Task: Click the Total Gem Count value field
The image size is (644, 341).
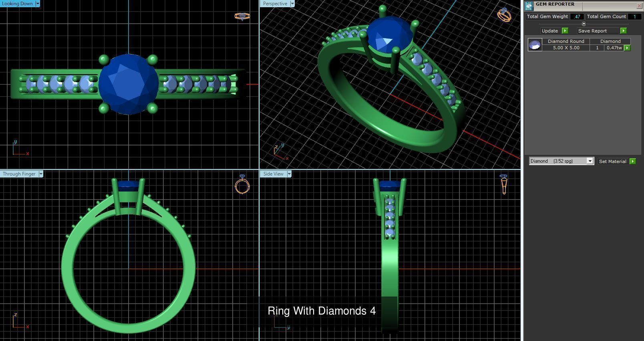Action: (x=634, y=16)
